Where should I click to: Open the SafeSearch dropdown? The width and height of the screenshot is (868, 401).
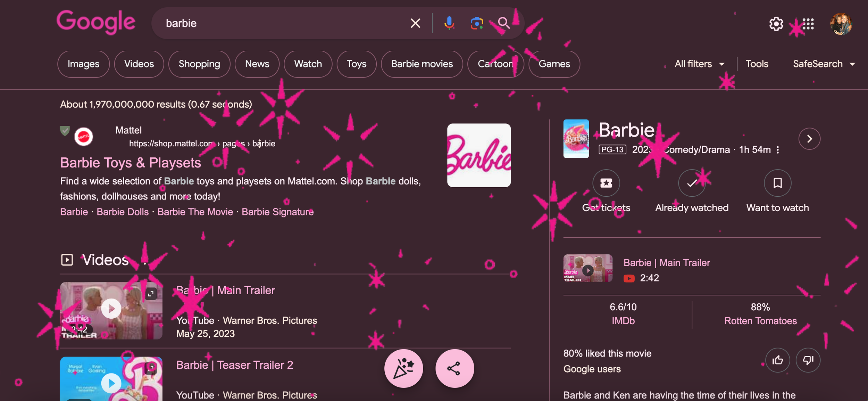pos(824,64)
